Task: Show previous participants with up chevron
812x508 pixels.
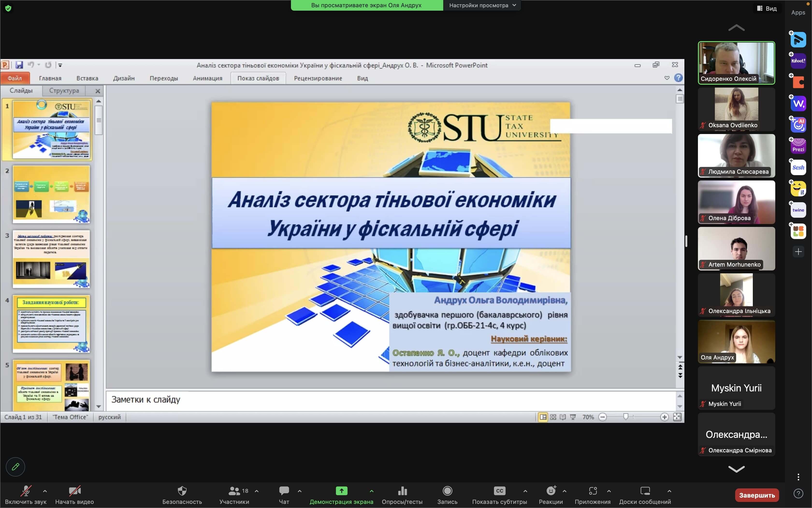Action: point(736,28)
